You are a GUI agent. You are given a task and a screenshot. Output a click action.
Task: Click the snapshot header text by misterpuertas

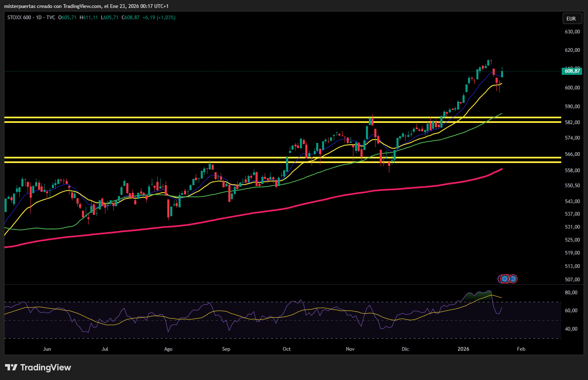click(86, 6)
